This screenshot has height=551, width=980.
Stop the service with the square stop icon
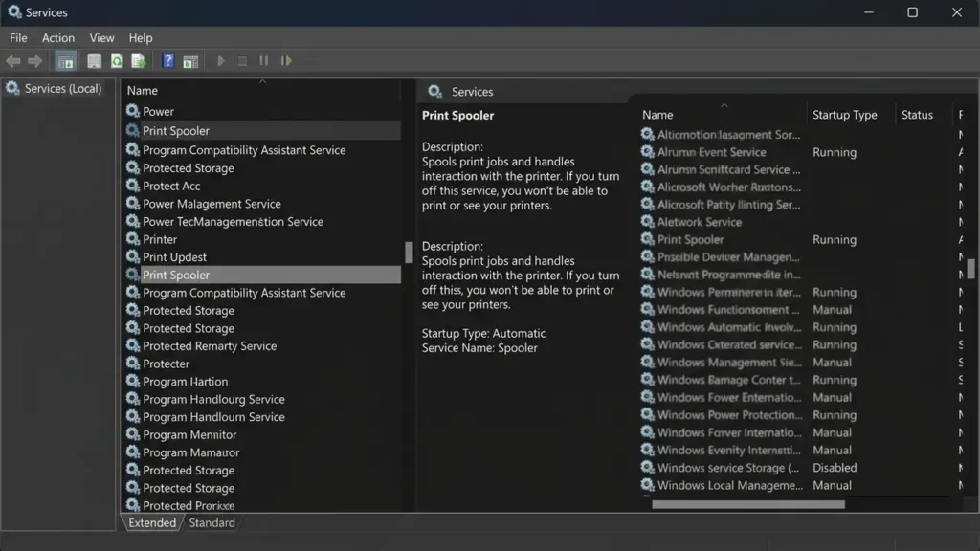242,60
